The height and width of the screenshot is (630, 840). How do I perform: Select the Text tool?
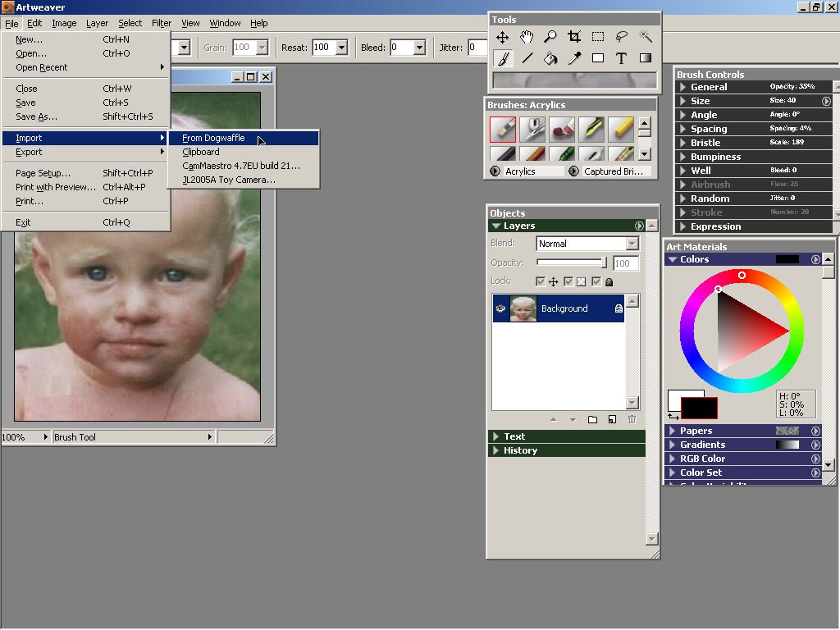click(x=621, y=58)
